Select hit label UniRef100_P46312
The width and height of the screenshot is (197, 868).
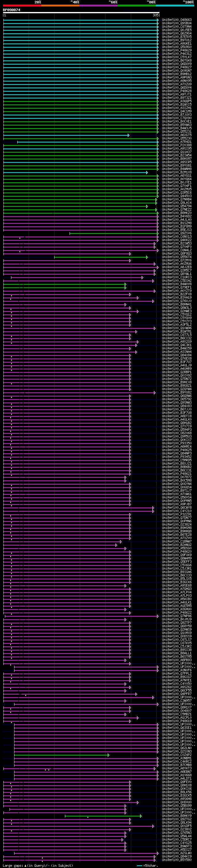(x=177, y=54)
